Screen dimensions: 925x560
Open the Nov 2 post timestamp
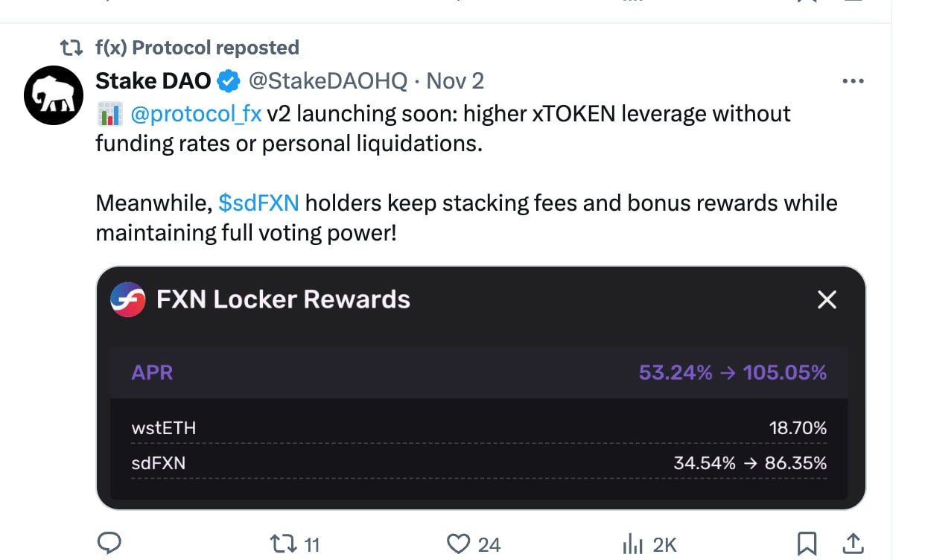click(454, 80)
